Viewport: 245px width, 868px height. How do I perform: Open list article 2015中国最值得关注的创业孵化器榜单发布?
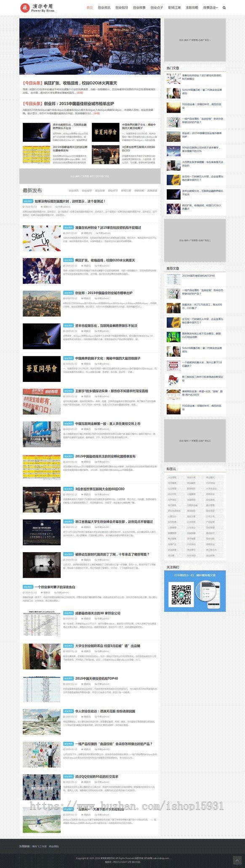click(106, 456)
